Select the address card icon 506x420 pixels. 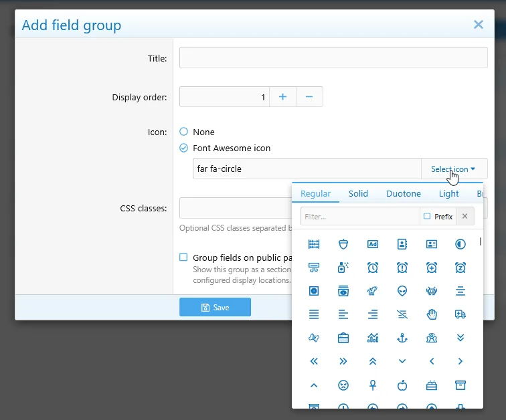pos(432,244)
